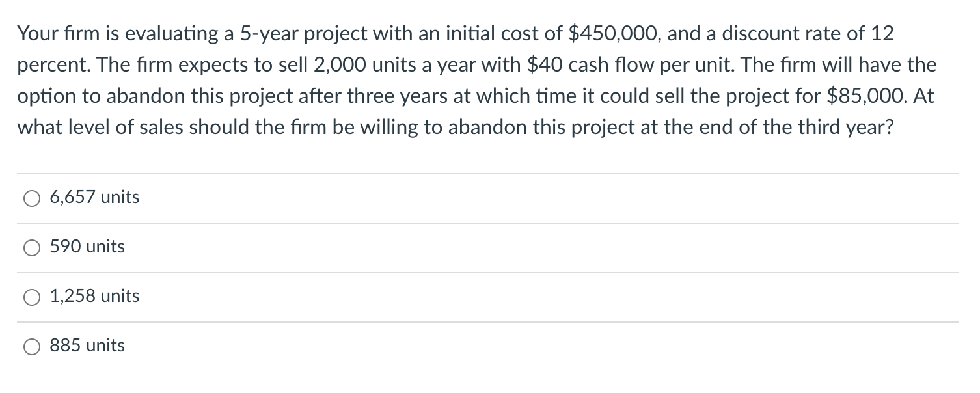The image size is (980, 393).
Task: Click the last answer option row
Action: (456, 346)
